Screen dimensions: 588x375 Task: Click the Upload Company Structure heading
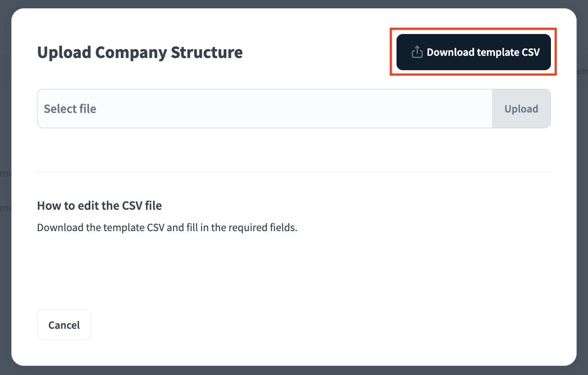click(140, 52)
